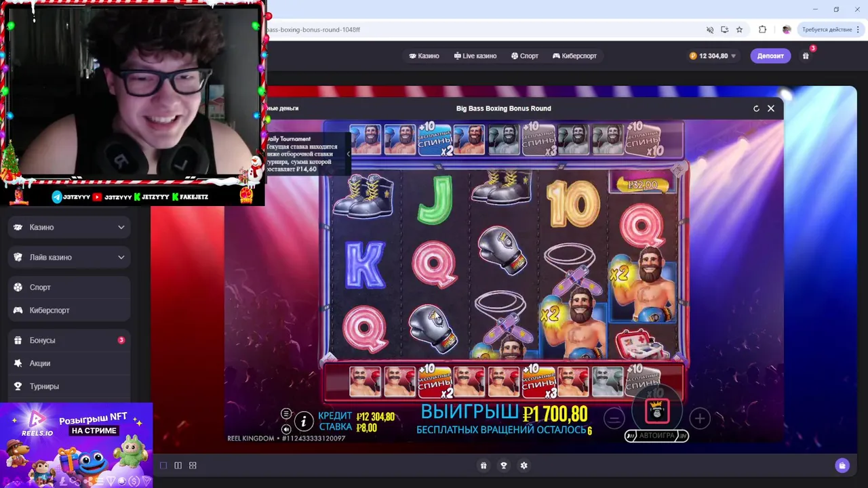Click the Casino icon beside sidebar Казино
The width and height of the screenshot is (868, 488).
pos(18,227)
